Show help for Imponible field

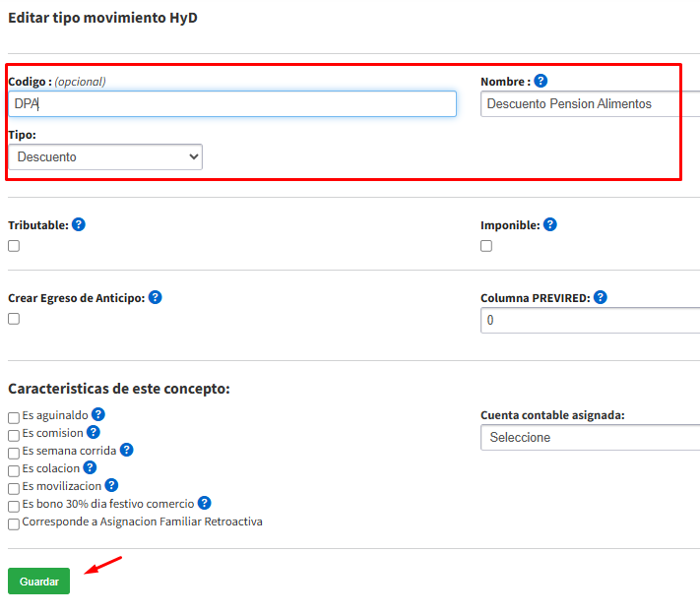tap(550, 224)
